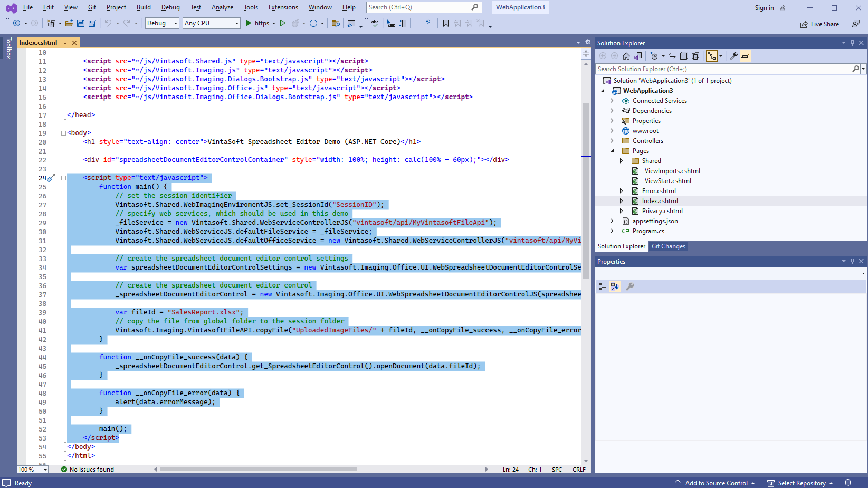Click the Live Share button
This screenshot has width=868, height=488.
[819, 24]
